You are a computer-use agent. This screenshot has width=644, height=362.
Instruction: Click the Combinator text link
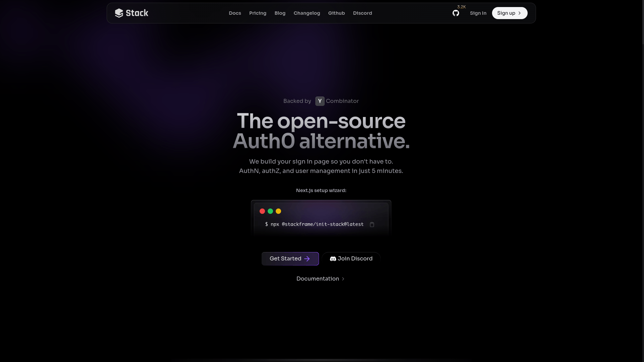[342, 101]
